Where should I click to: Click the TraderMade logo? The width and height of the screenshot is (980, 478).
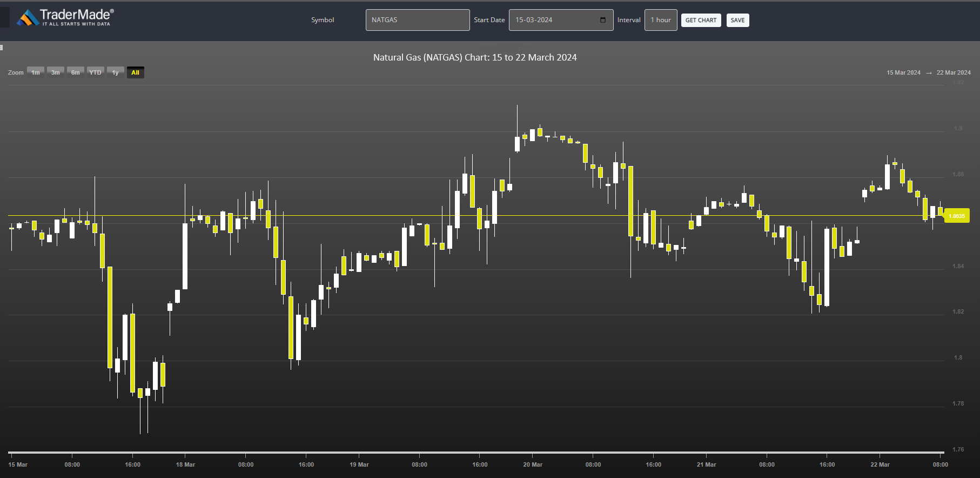(x=65, y=17)
